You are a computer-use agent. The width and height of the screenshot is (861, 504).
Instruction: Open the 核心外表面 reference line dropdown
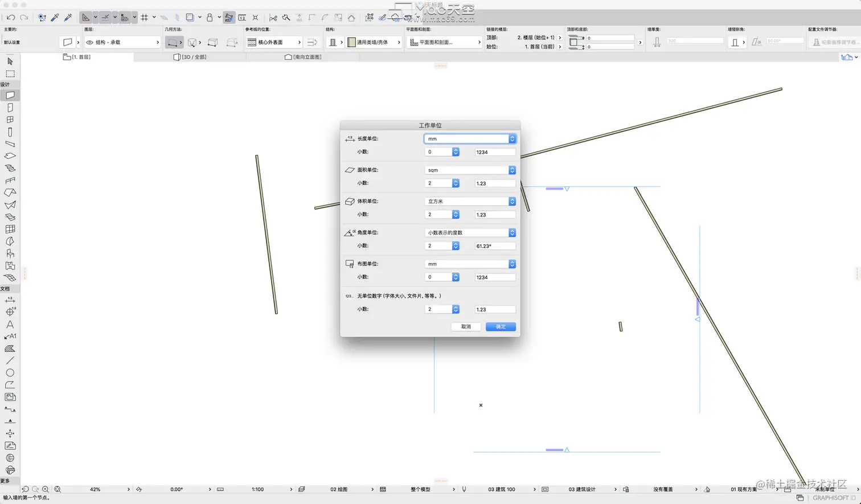tap(274, 42)
